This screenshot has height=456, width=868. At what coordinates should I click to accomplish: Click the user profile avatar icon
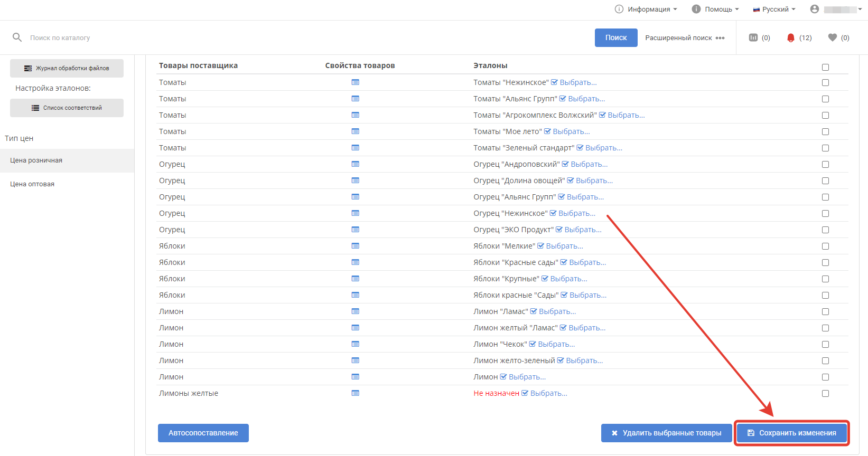click(x=815, y=9)
